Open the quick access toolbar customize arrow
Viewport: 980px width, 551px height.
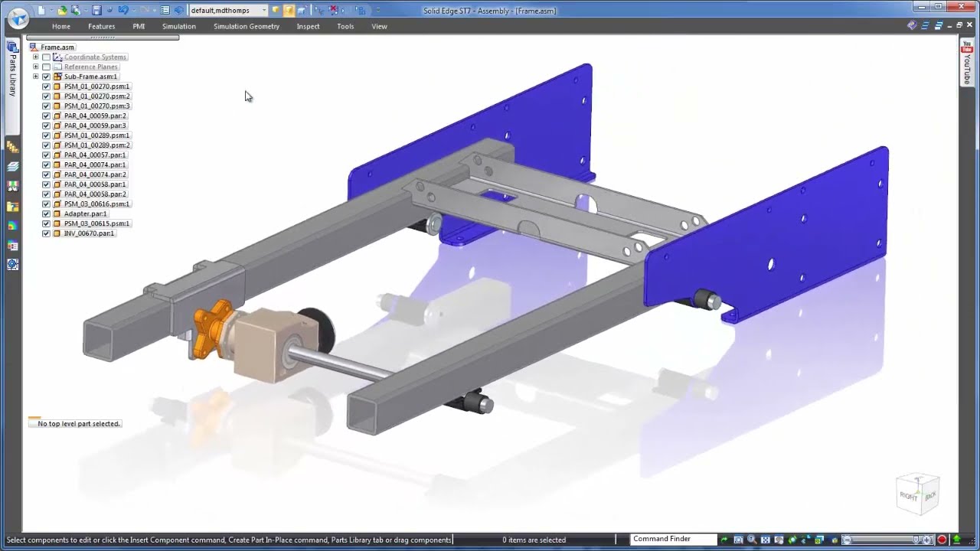coord(377,11)
